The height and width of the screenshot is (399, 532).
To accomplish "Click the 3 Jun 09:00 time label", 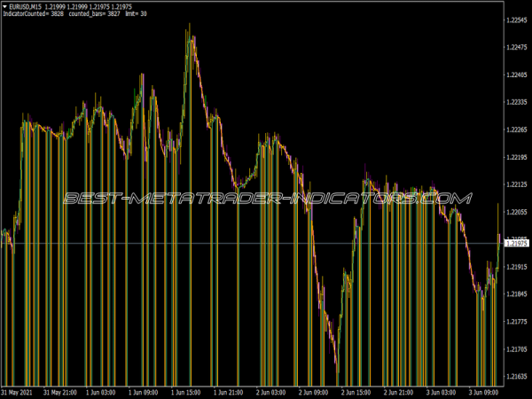I will (x=484, y=391).
